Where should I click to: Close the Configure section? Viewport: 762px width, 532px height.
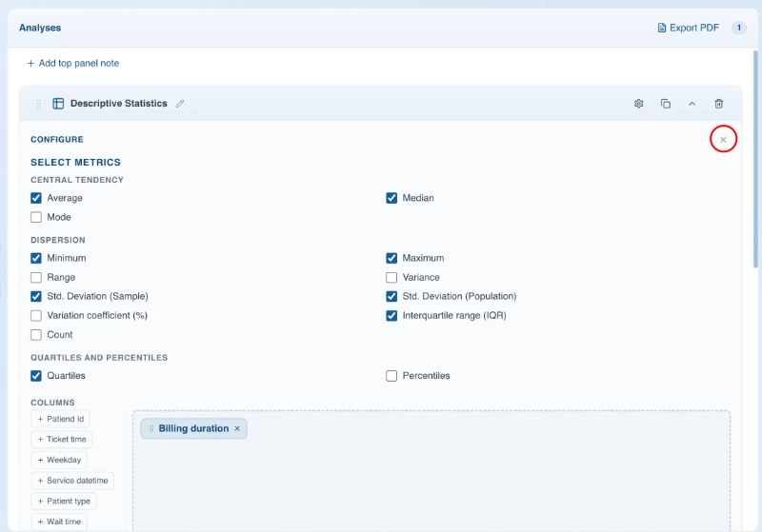tap(723, 140)
